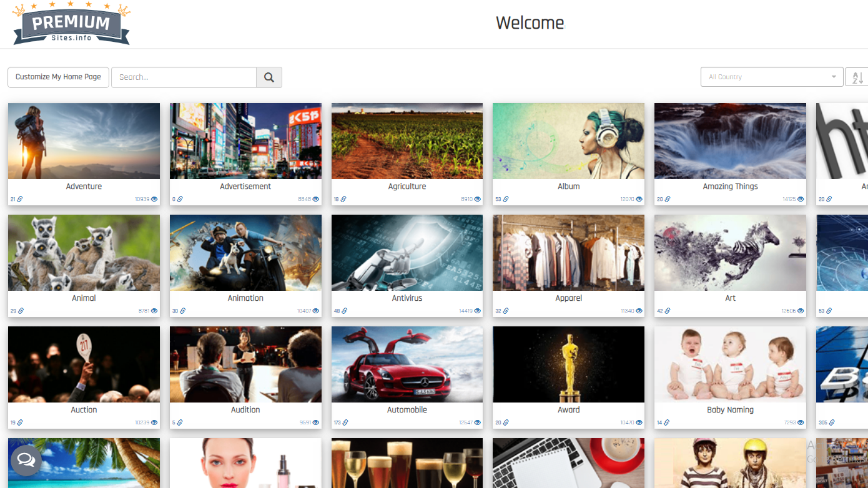Click the eye icon on the Art card
Viewport: 868px width, 488px height.
click(x=801, y=311)
